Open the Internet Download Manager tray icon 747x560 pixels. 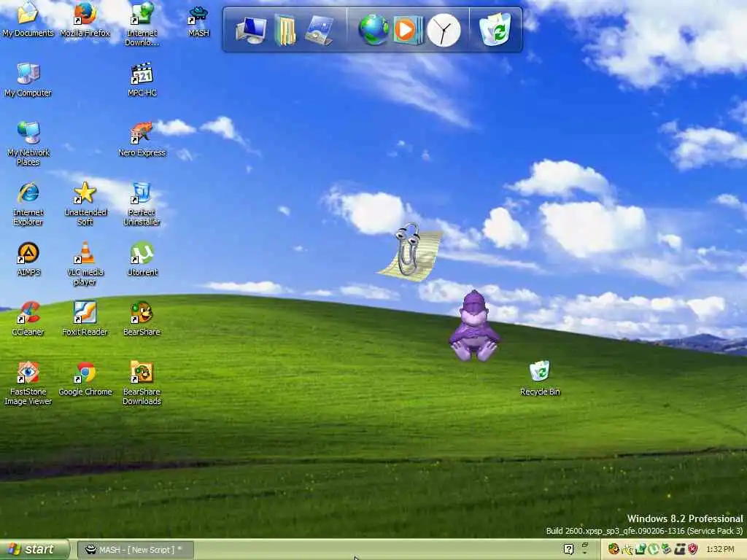pyautogui.click(x=640, y=549)
